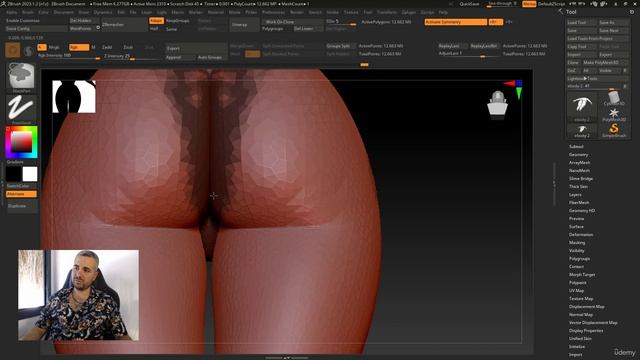Image resolution: width=640 pixels, height=360 pixels.
Task: Adjust the Z Intensity slider
Action: 133,56
